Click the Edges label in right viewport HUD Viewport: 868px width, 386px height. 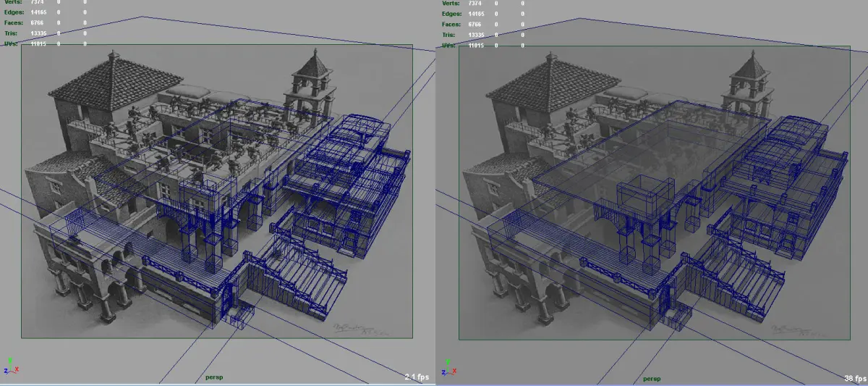[452, 12]
